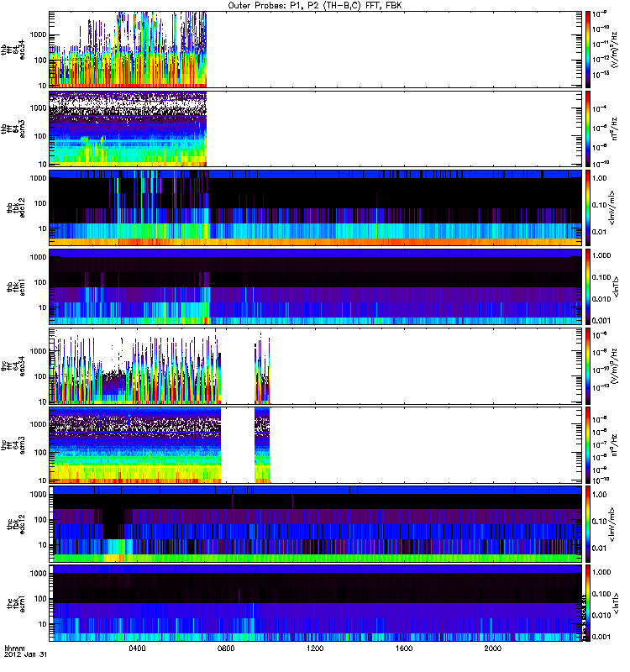This screenshot has width=630, height=672.
Task: Click the color bar of the thb fbk scm1 panel
Action: click(588, 287)
